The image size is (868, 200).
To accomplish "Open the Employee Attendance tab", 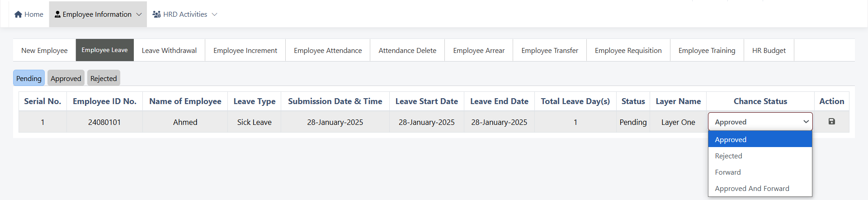I will (x=328, y=50).
